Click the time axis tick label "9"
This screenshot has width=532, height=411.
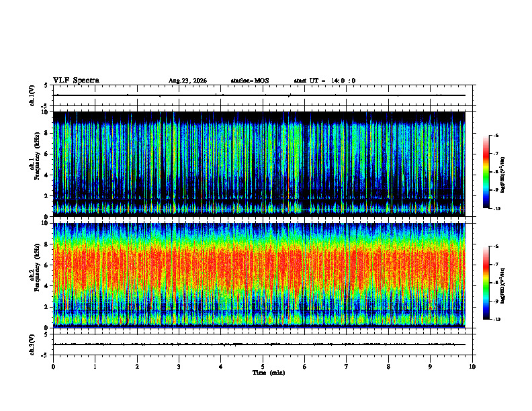(x=430, y=367)
